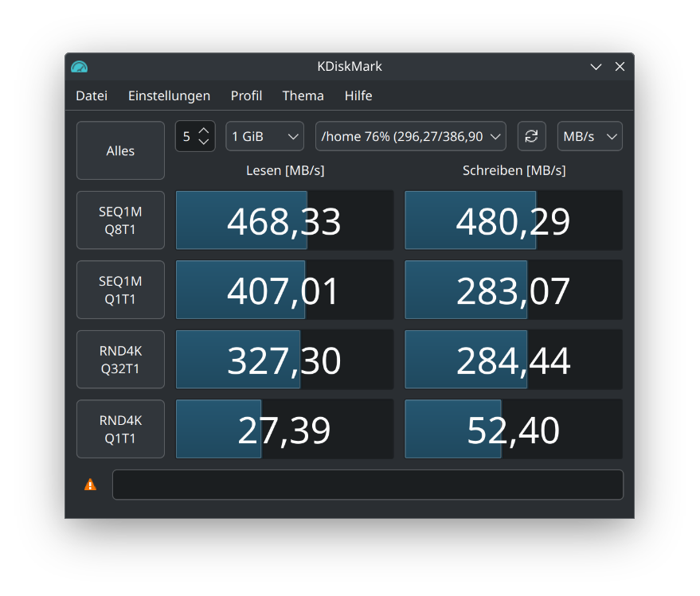Run the RND4K Q1T1 benchmark
This screenshot has width=700, height=596.
click(x=120, y=429)
